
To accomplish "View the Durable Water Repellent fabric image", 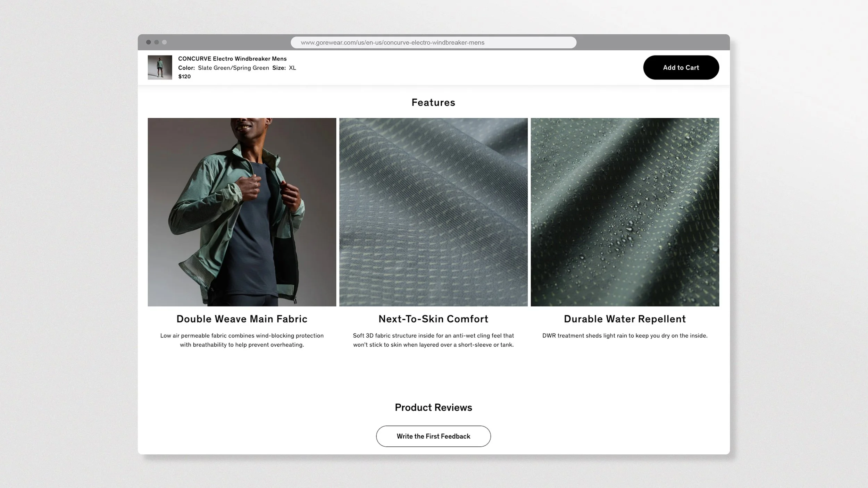I will (625, 212).
